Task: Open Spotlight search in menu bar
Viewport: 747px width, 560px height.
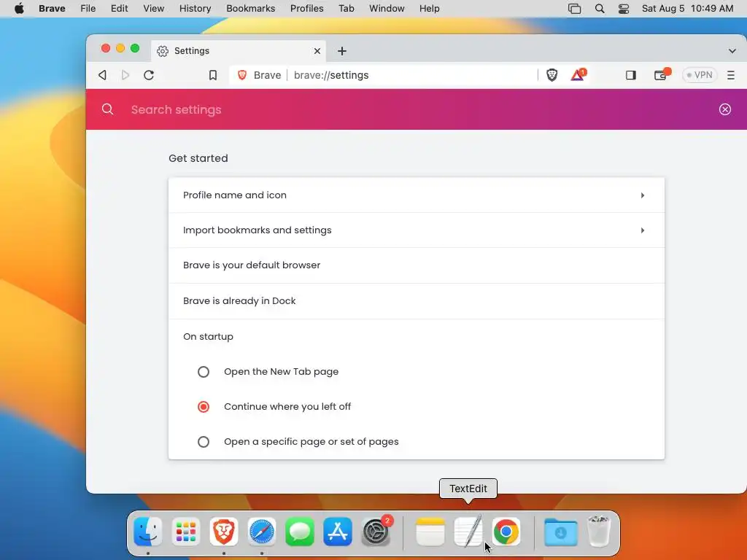Action: pos(600,9)
